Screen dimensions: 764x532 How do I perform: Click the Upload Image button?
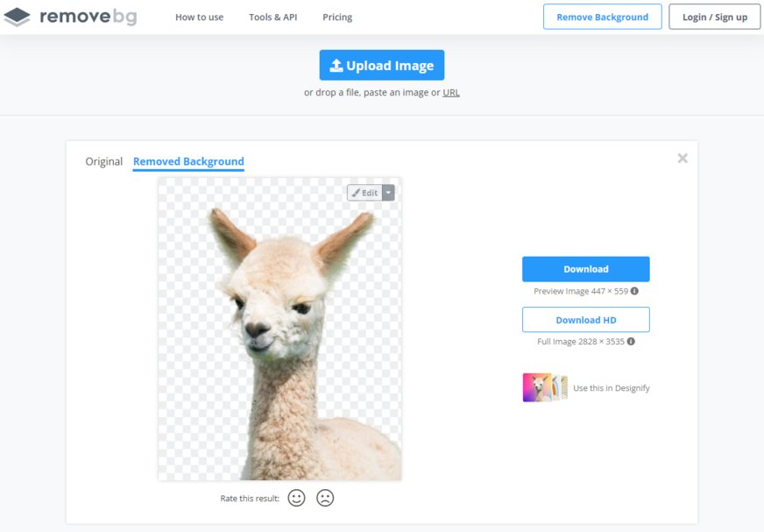(x=382, y=66)
